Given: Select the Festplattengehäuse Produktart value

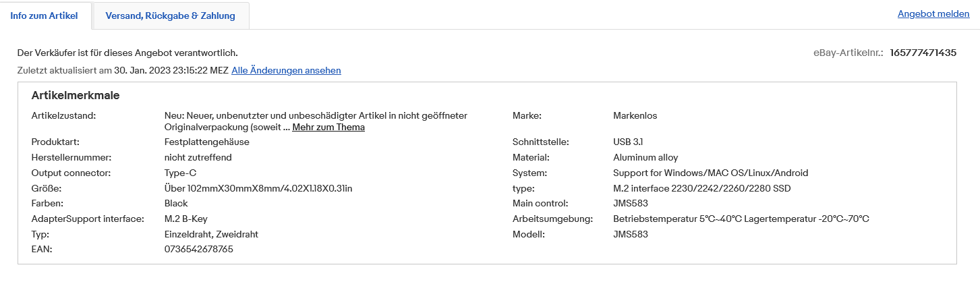Looking at the screenshot, I should point(207,142).
